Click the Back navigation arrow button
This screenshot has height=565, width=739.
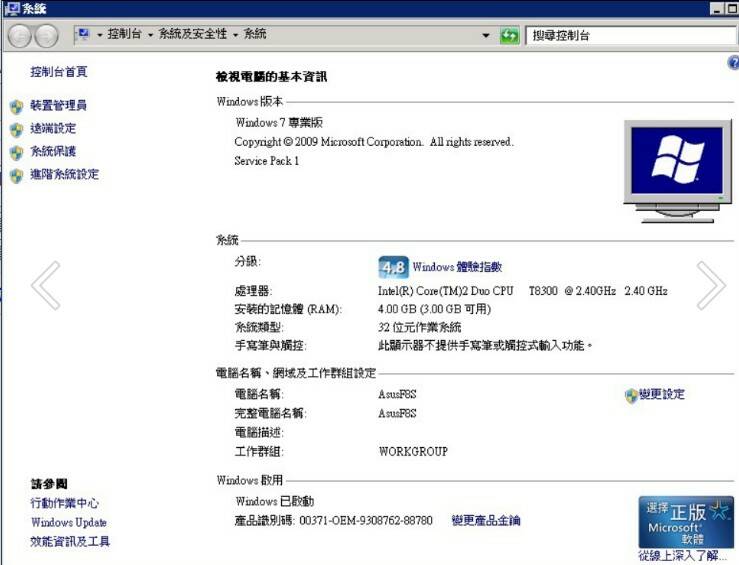(x=20, y=36)
